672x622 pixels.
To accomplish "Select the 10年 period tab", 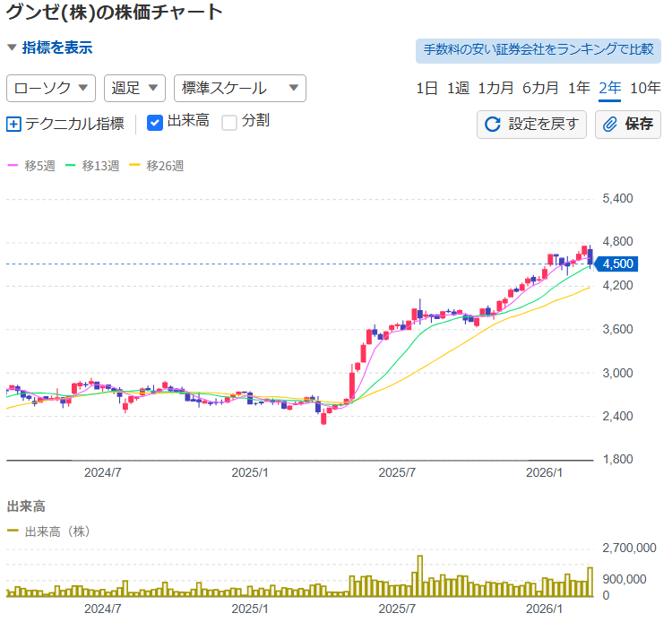I will coord(645,88).
